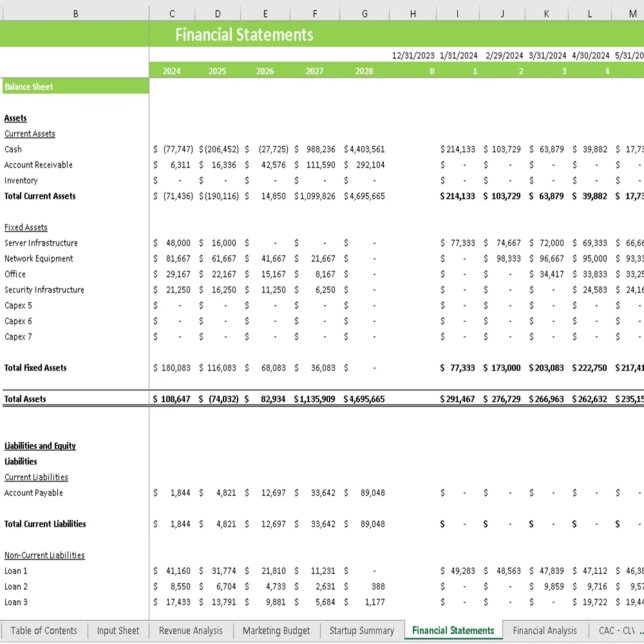644x644 pixels.
Task: Open the Input Sheet tab
Action: pos(118,630)
